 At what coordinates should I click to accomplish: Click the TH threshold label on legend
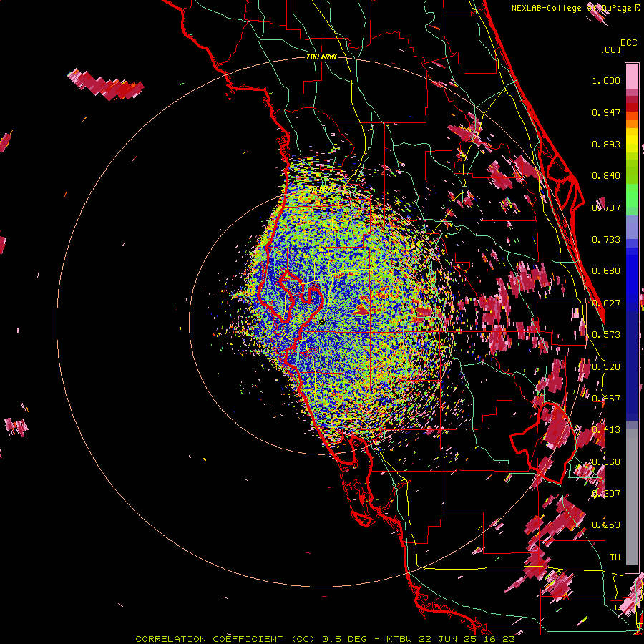tap(615, 557)
